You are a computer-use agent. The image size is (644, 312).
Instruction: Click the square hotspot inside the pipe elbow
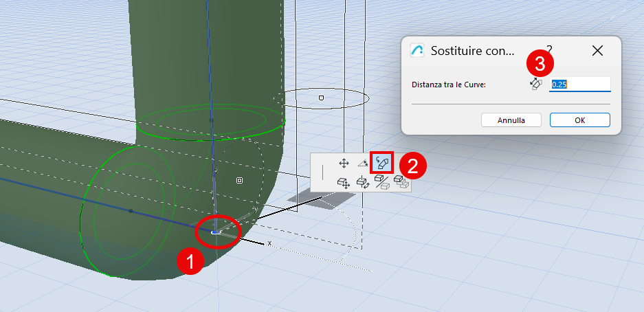click(x=239, y=180)
